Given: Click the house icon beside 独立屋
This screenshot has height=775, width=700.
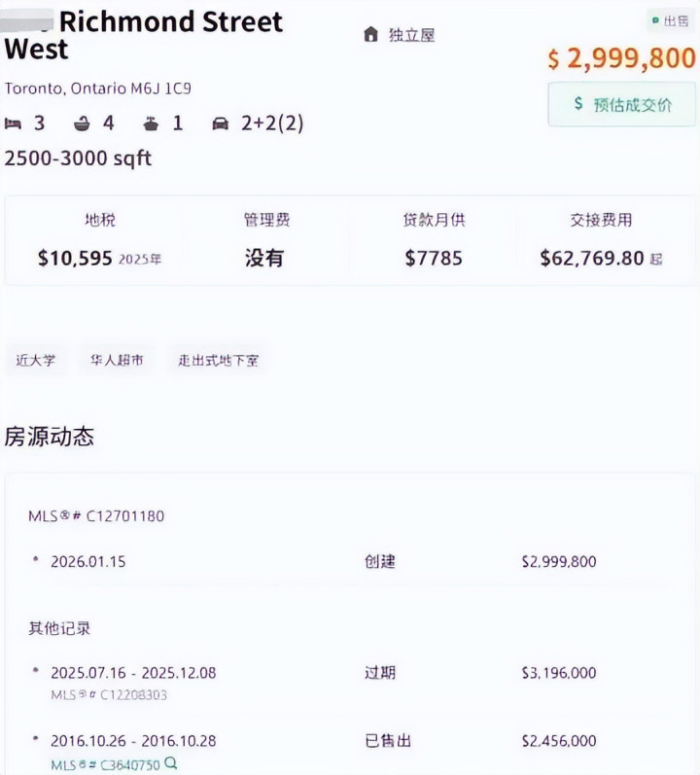Looking at the screenshot, I should (370, 35).
